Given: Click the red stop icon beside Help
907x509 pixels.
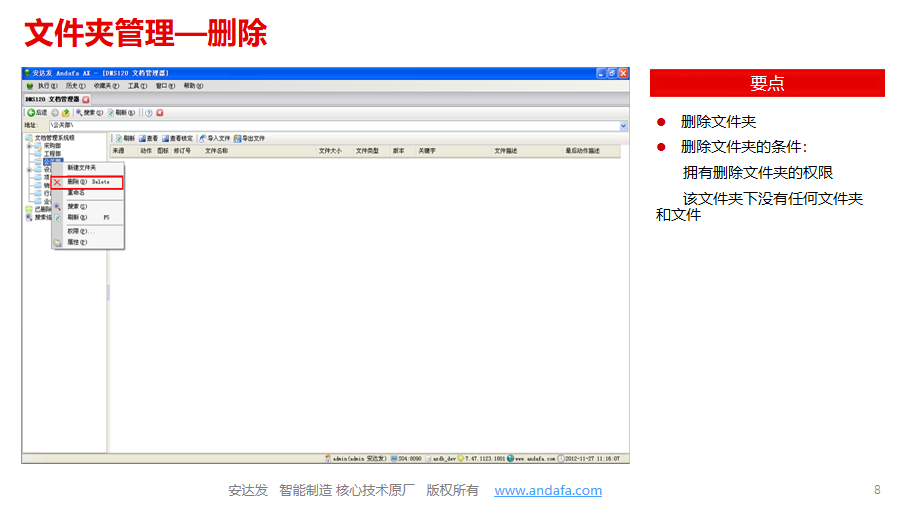Looking at the screenshot, I should tap(159, 113).
